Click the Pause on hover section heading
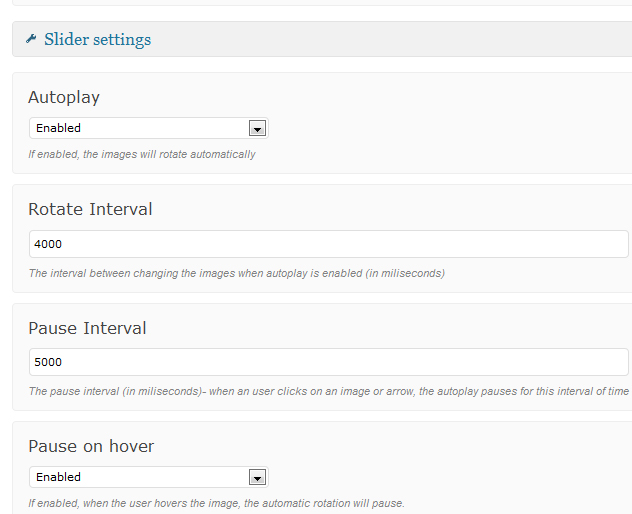Screen dimensions: 632x514 (x=91, y=446)
